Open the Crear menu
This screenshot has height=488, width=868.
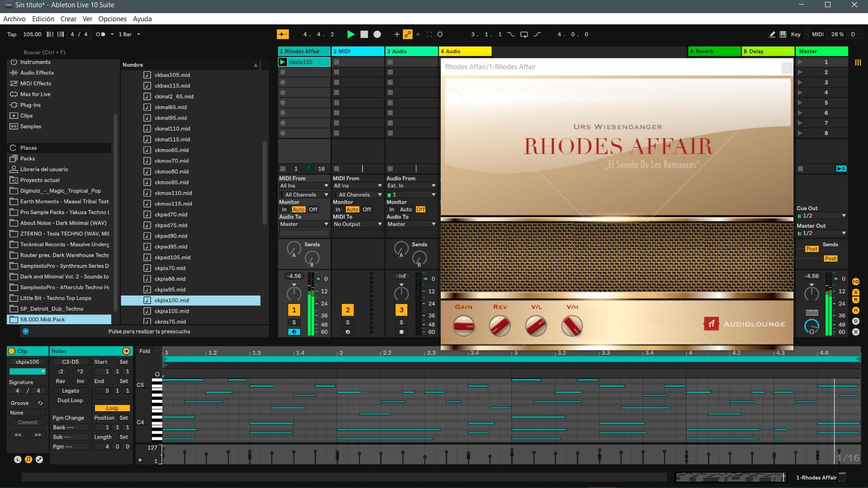coord(68,19)
